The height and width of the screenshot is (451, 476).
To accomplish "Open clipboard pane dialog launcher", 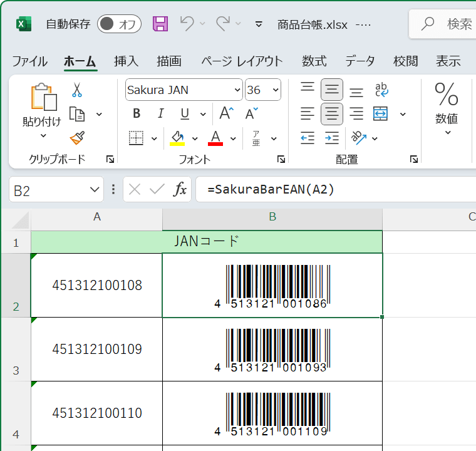I will tap(110, 159).
